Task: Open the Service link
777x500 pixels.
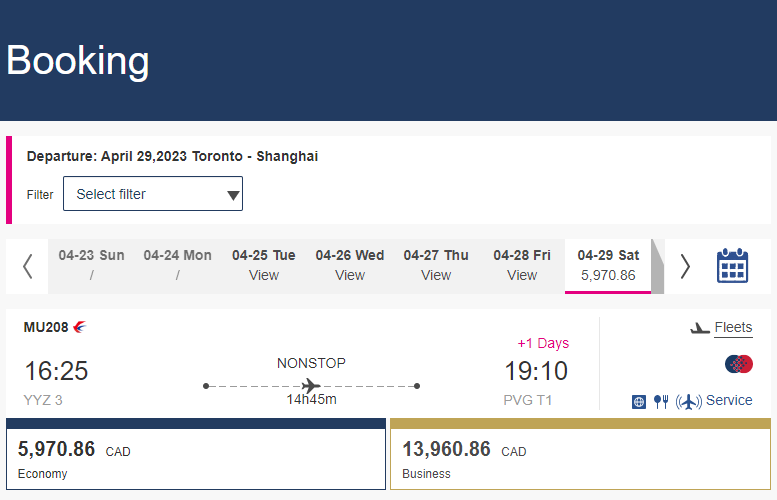Action: 729,400
